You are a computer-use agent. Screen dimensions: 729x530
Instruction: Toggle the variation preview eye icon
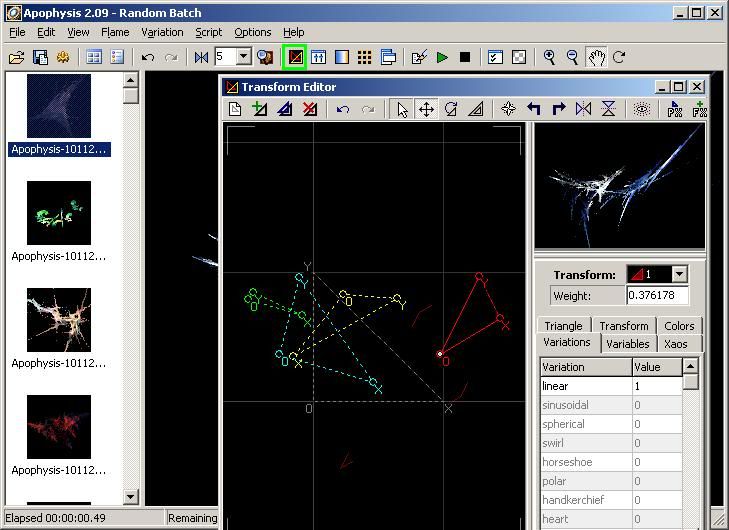[642, 110]
